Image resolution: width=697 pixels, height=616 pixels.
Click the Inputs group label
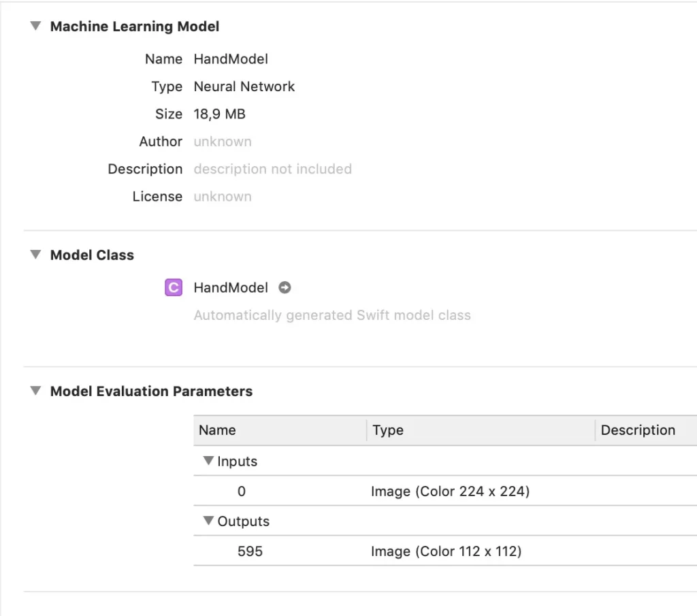pyautogui.click(x=237, y=461)
